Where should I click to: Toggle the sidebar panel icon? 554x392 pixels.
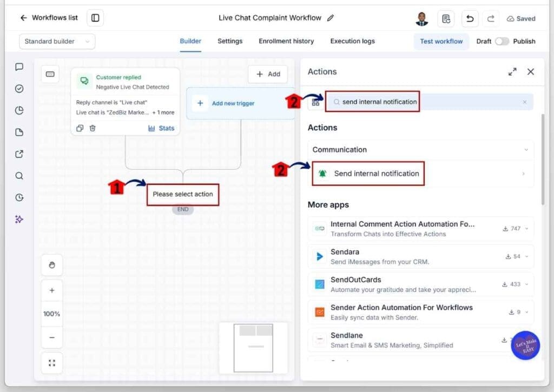(x=95, y=18)
